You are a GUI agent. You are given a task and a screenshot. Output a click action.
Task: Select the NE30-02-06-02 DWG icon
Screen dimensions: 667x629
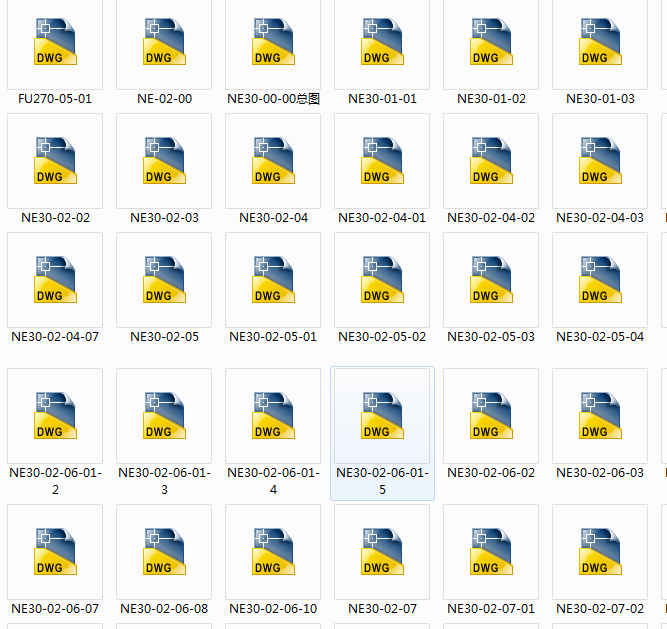point(491,416)
